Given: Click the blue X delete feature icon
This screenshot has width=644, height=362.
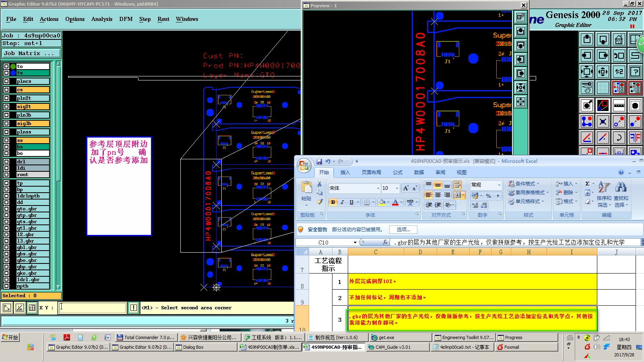Looking at the screenshot, I should (603, 121).
